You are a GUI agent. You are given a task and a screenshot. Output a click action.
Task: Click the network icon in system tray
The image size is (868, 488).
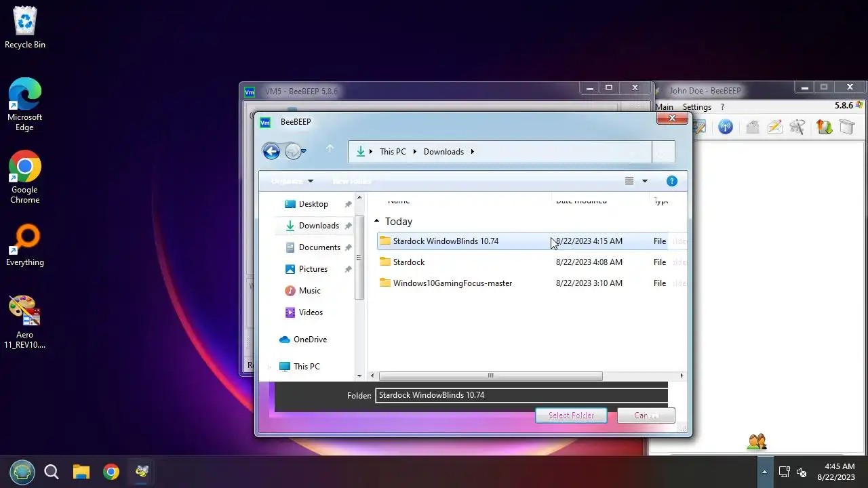784,472
